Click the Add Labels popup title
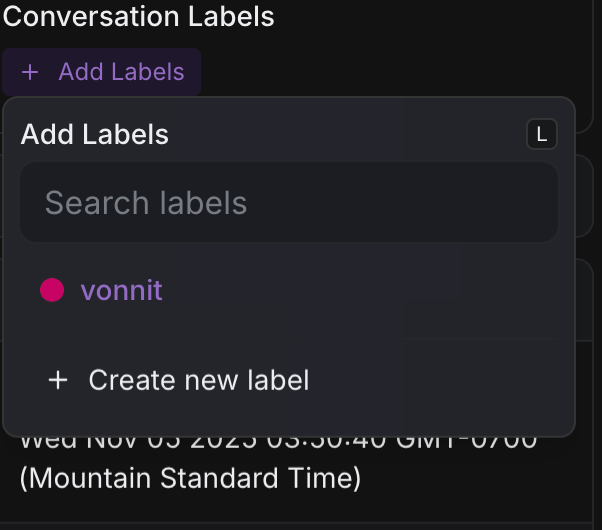 [95, 135]
